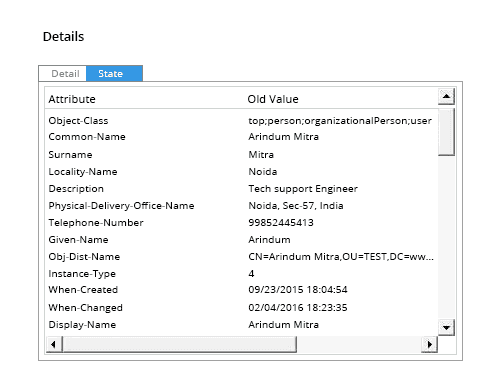Select the Locality-Name attribute
500x390 pixels.
(x=83, y=172)
